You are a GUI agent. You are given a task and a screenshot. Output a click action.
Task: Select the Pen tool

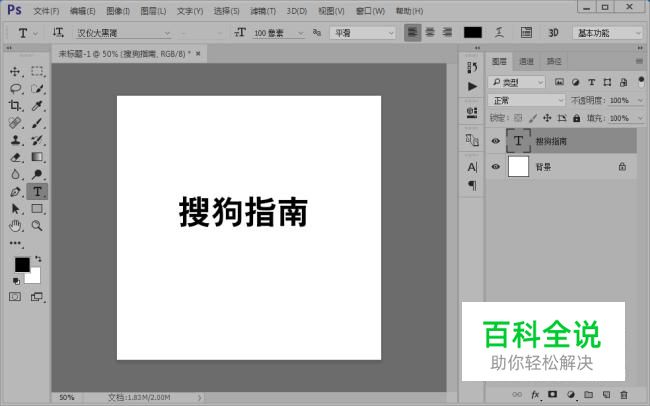tap(15, 192)
